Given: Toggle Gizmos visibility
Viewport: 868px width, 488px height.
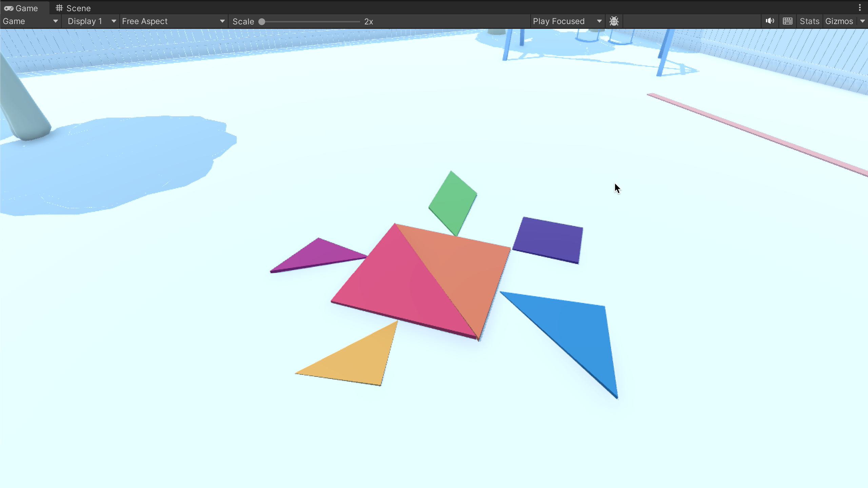Looking at the screenshot, I should pos(839,21).
